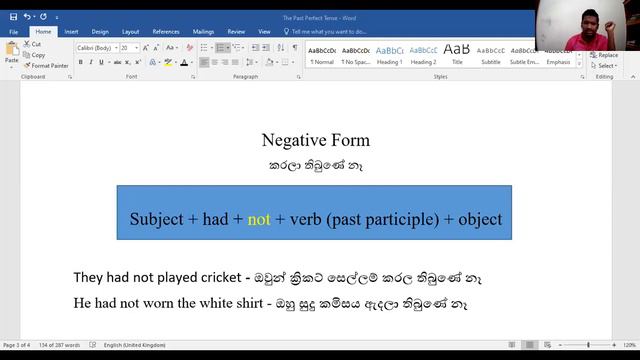This screenshot has width=640, height=360.
Task: Toggle superscript formatting
Action: pos(138,62)
